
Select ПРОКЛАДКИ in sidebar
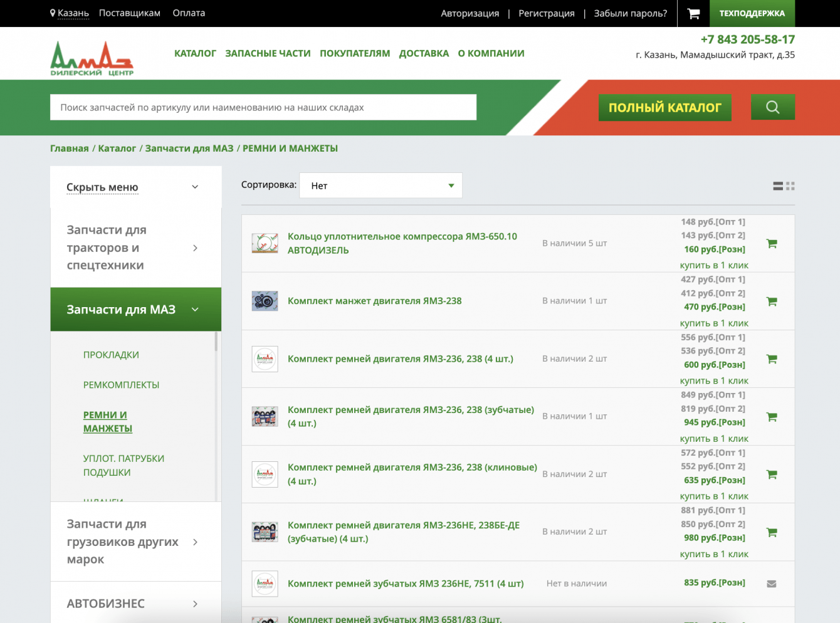(x=111, y=355)
